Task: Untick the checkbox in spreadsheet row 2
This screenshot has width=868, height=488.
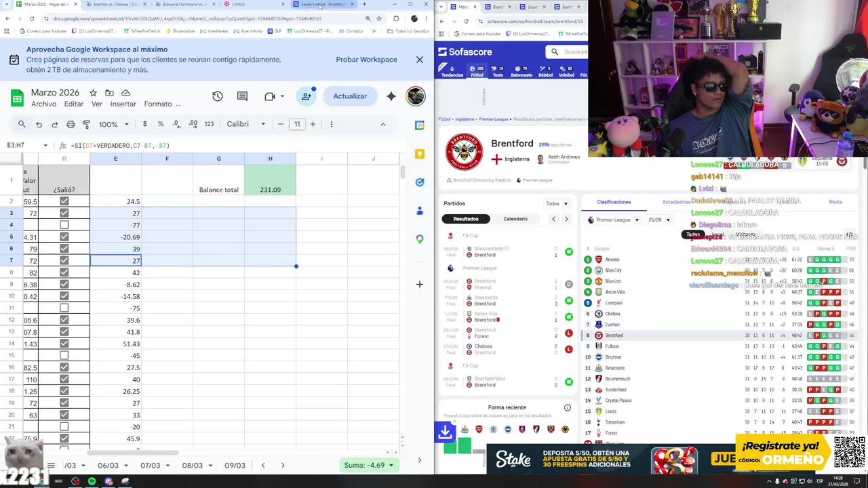Action: [64, 201]
